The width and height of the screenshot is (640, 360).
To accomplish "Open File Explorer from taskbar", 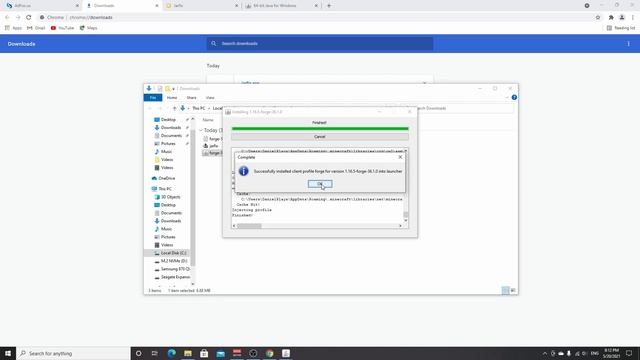I will tap(188, 353).
